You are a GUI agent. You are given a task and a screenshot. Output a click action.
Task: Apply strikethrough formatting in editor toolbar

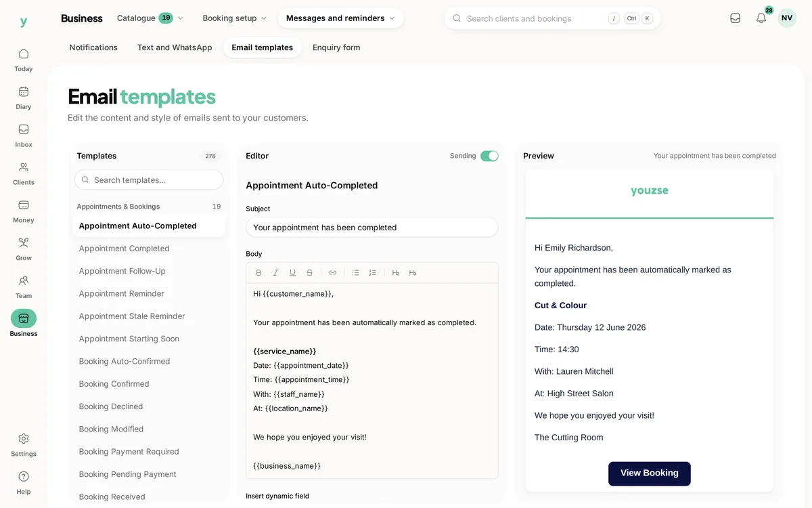[309, 273]
